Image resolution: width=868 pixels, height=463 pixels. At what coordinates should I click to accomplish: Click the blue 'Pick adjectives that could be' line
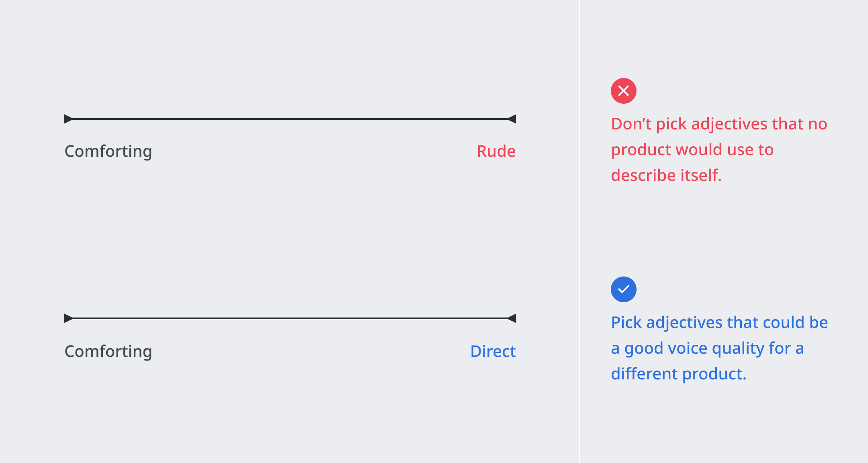pos(719,322)
